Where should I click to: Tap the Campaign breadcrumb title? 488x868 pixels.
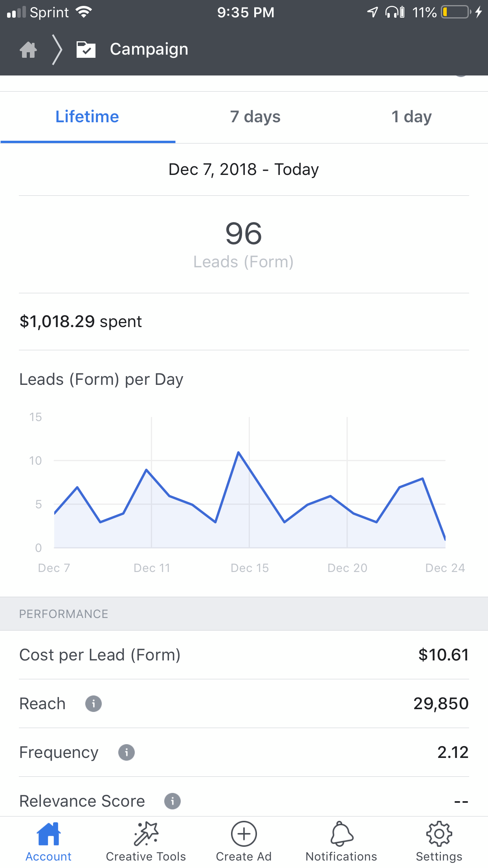(x=149, y=50)
